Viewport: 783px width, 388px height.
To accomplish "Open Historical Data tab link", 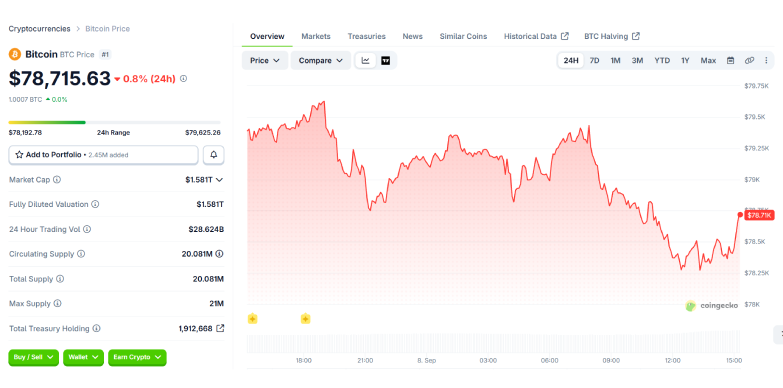I will (x=536, y=36).
